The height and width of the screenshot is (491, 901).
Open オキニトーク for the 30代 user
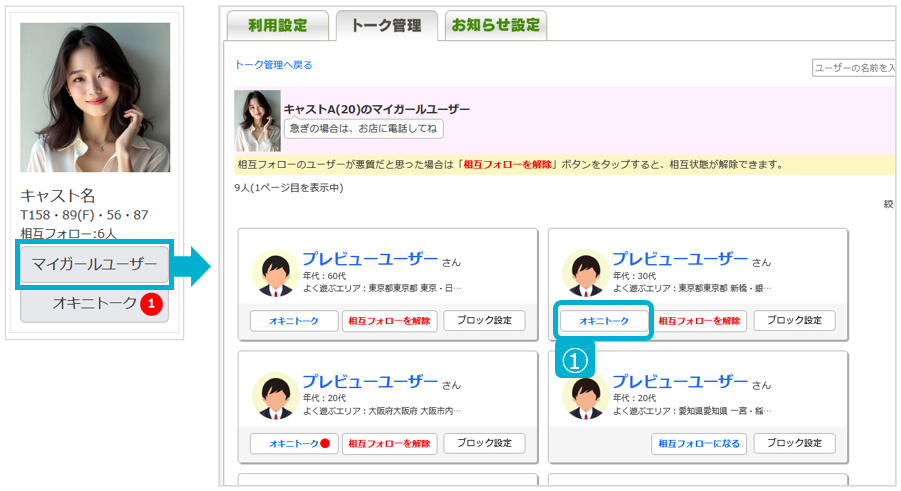point(604,321)
